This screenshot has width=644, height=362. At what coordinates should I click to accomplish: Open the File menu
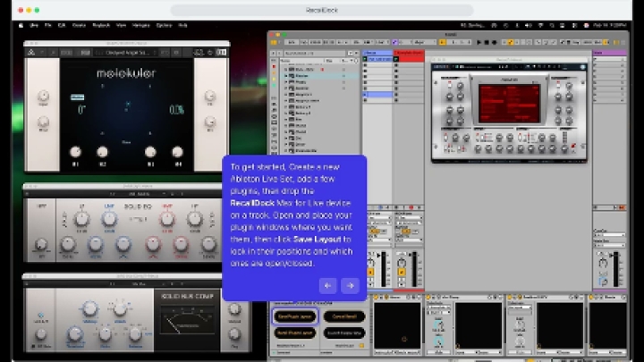pos(47,25)
